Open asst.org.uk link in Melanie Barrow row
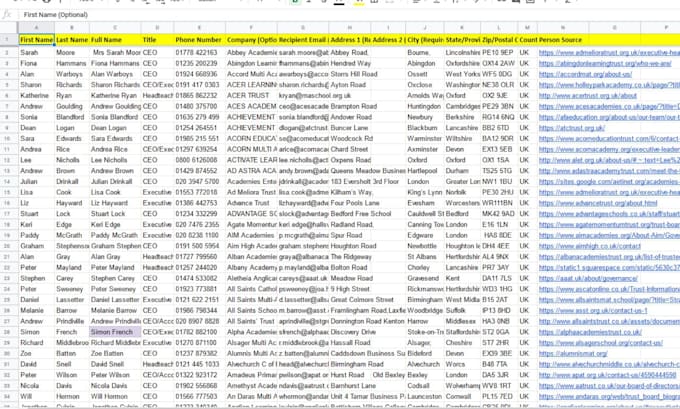This screenshot has height=409, width=680. pyautogui.click(x=593, y=311)
